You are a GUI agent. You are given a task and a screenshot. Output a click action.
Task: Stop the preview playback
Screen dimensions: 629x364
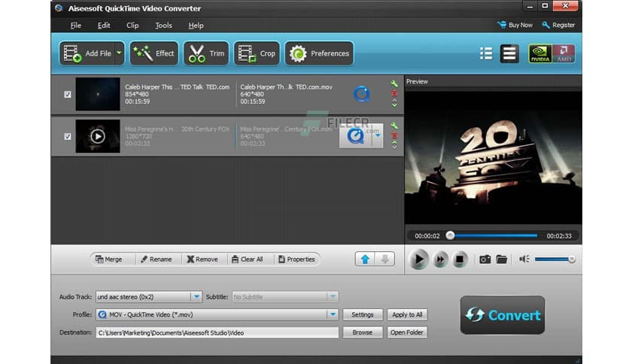(460, 259)
